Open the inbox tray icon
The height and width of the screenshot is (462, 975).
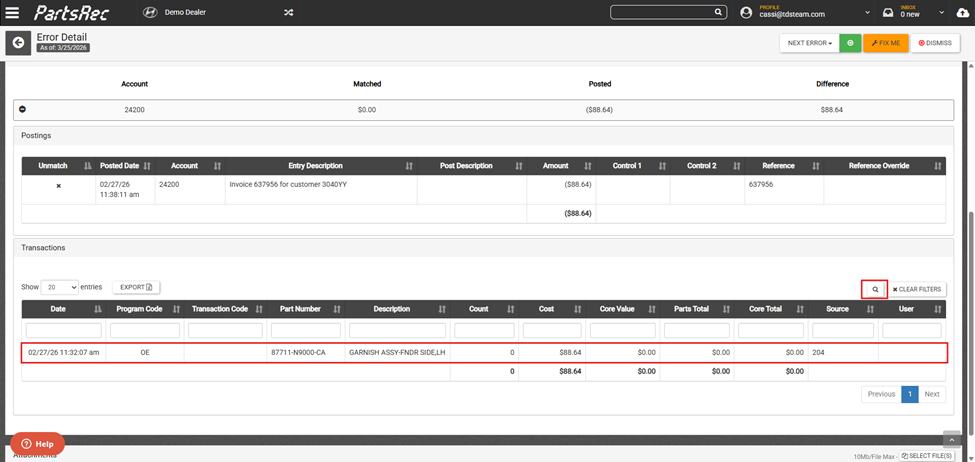pos(889,12)
